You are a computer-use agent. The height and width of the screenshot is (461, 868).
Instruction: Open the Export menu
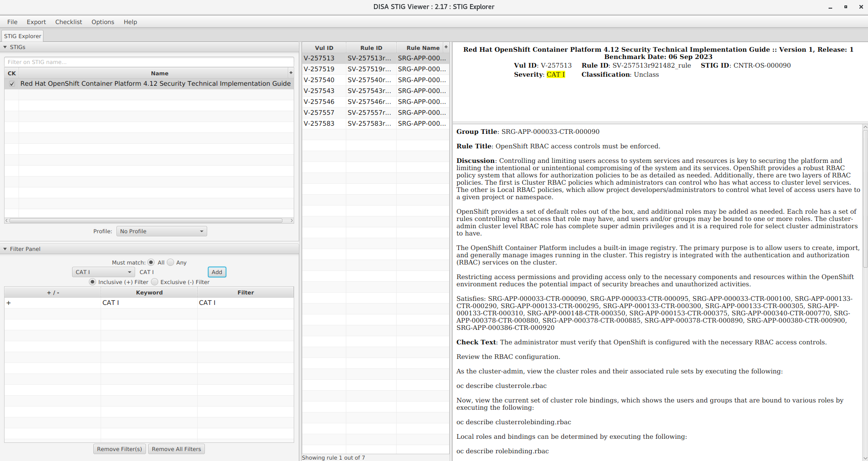(36, 22)
